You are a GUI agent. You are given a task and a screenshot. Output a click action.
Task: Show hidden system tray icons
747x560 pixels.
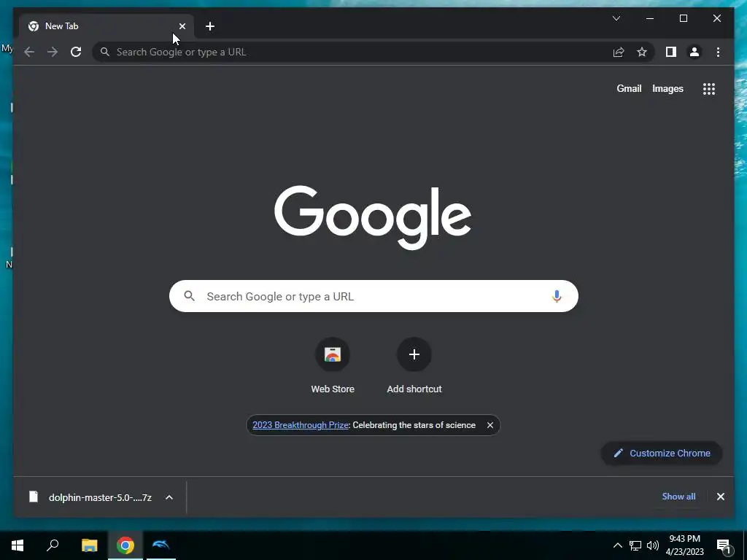tap(617, 545)
